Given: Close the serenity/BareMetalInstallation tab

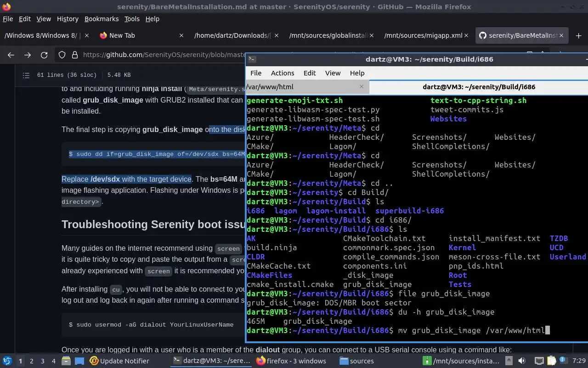Looking at the screenshot, I should pos(560,35).
